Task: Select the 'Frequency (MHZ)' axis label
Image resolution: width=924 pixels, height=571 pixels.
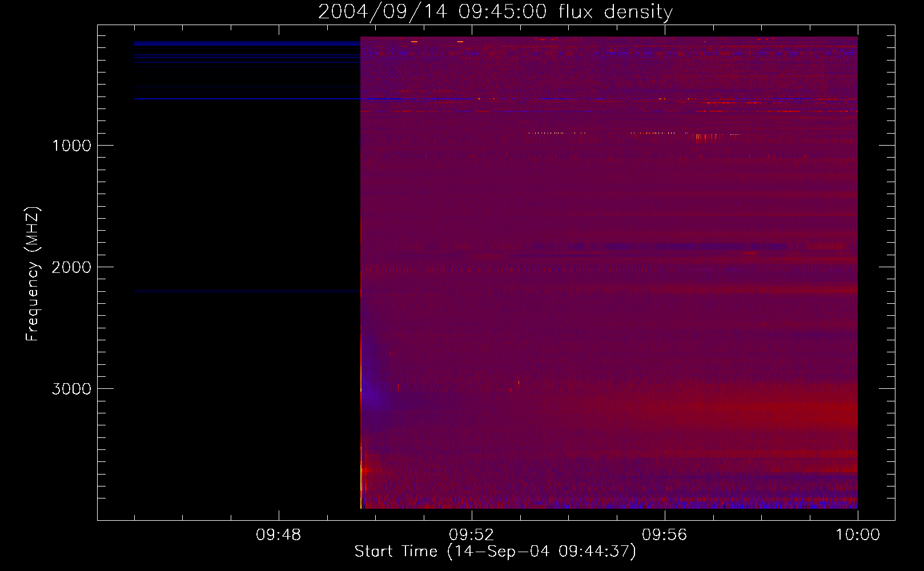Action: [33, 274]
